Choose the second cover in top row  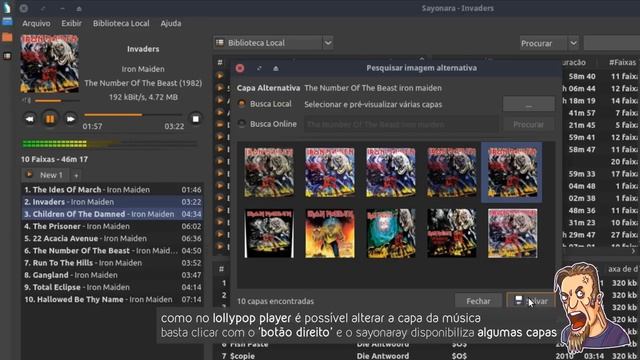pyautogui.click(x=330, y=172)
